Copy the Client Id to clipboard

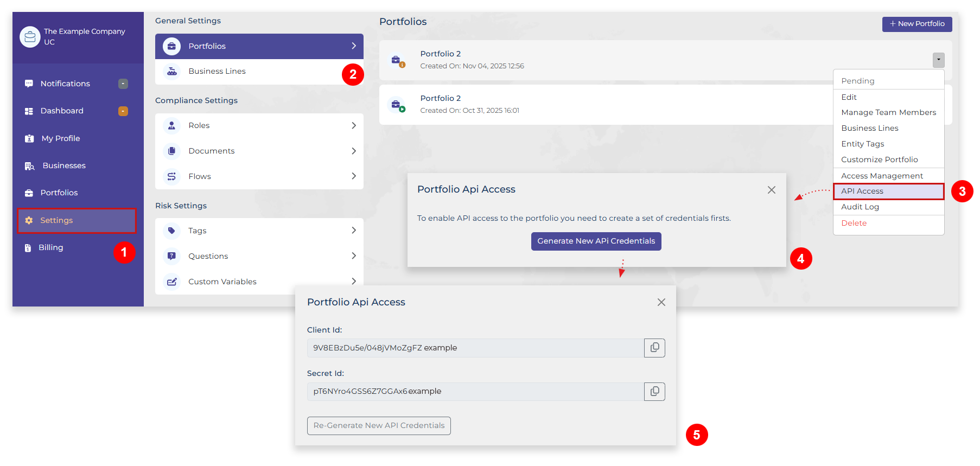pos(654,348)
